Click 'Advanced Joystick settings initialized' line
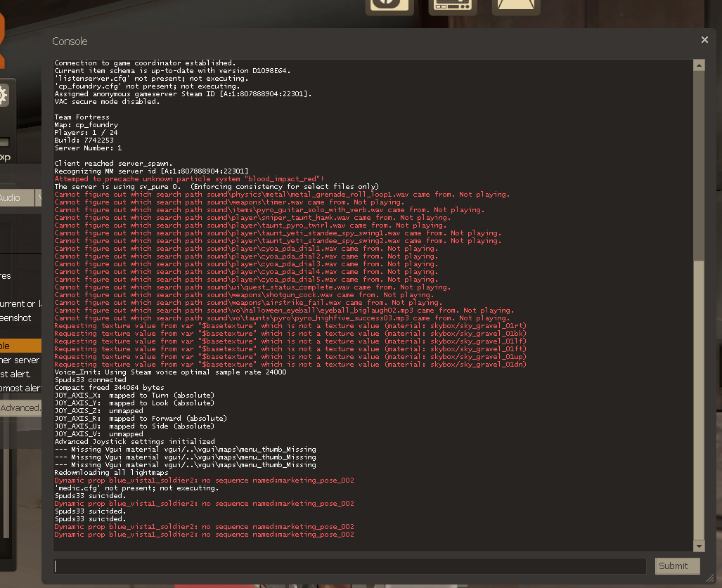 click(x=134, y=442)
